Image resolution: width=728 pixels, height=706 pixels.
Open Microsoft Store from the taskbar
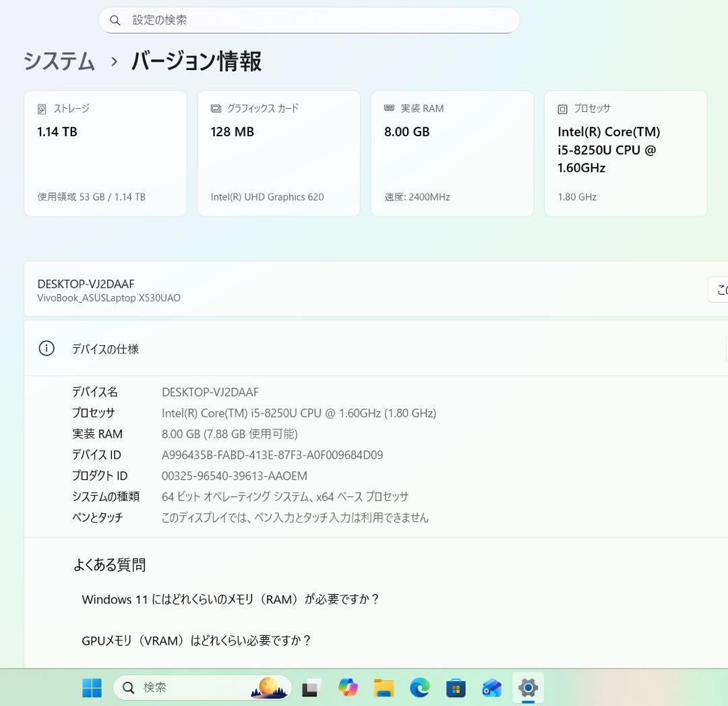(x=456, y=688)
